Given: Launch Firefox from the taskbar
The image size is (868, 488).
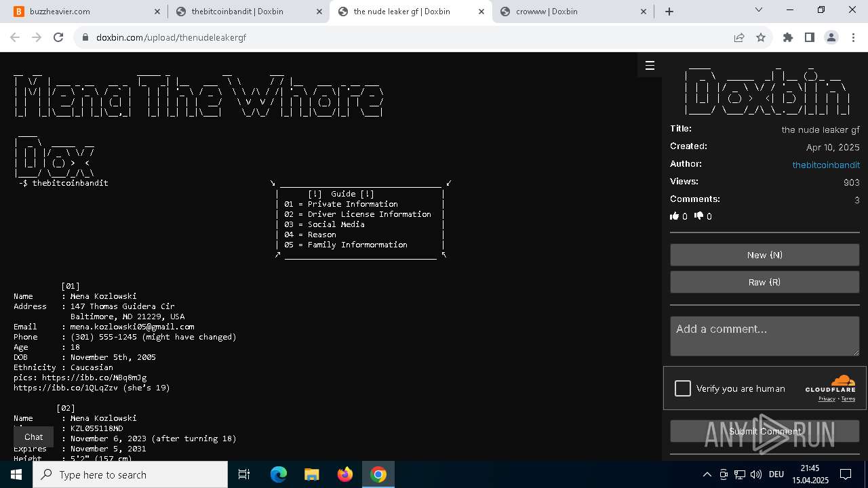Looking at the screenshot, I should pos(345,474).
